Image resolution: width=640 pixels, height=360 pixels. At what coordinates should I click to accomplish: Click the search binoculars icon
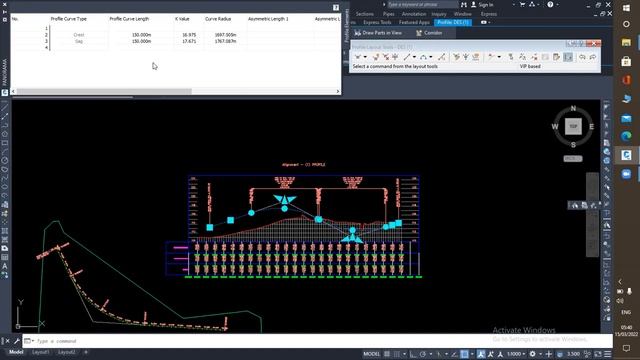point(464,4)
